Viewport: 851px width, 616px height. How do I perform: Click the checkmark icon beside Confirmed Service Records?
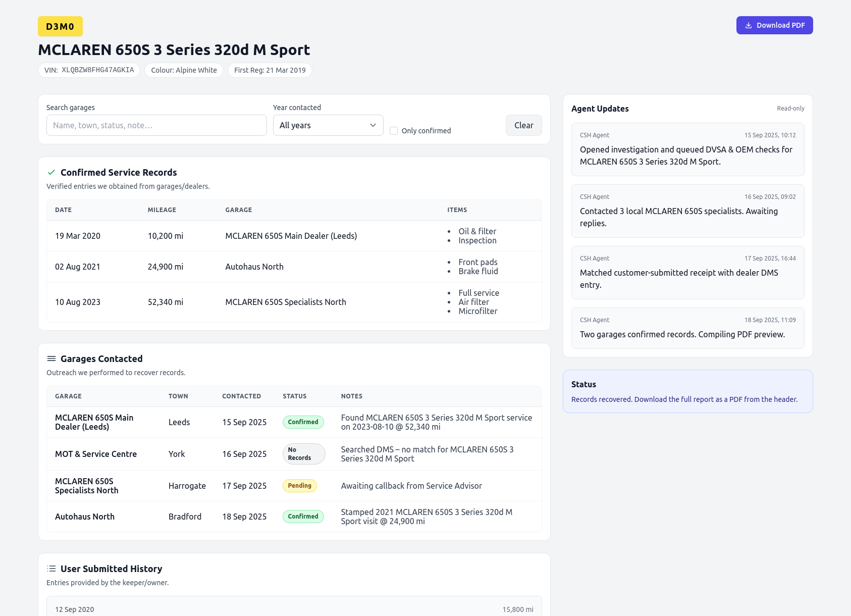pyautogui.click(x=51, y=172)
